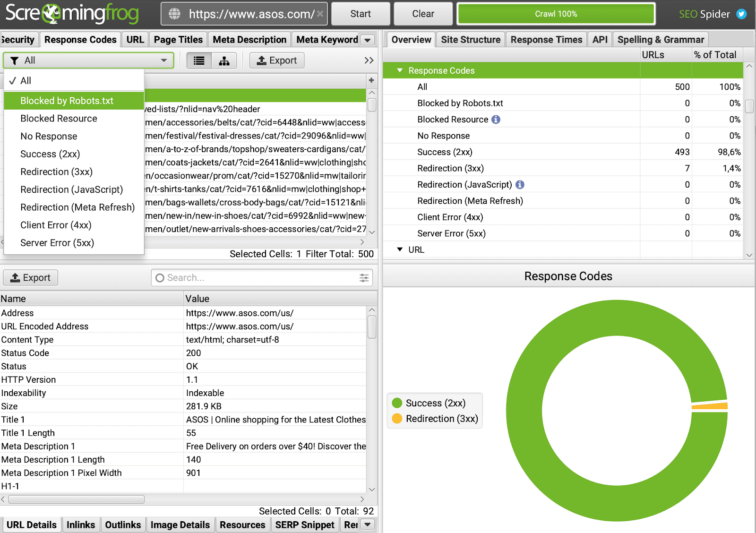The width and height of the screenshot is (756, 533).
Task: Collapse the URL section in Overview
Action: [400, 249]
